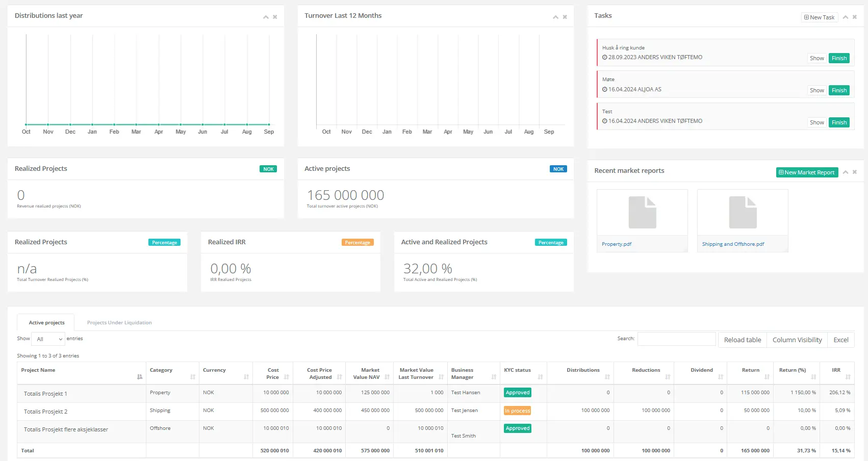Finish the 'Husk å ring kunde' task
Image resolution: width=868 pixels, height=461 pixels.
[839, 58]
